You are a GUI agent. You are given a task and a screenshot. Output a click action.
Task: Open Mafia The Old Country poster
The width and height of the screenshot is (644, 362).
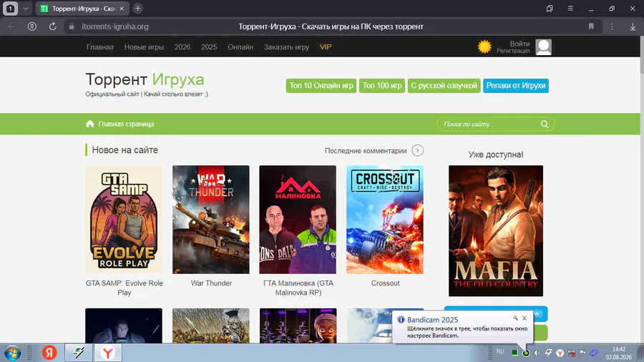[x=496, y=231]
